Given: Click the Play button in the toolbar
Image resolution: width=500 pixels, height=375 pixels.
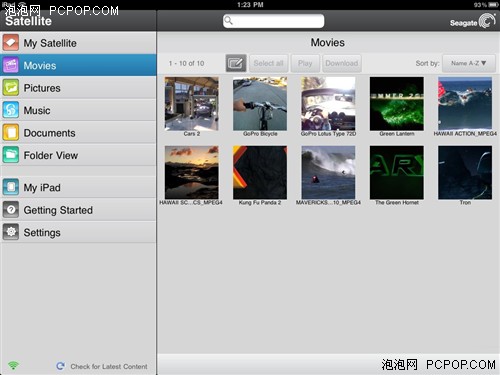Looking at the screenshot, I should (x=305, y=63).
